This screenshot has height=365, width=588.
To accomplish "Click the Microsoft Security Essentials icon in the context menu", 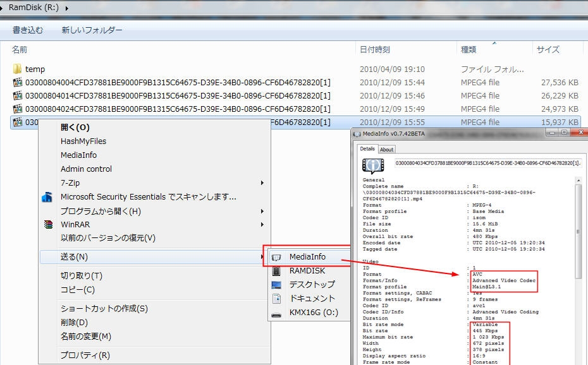I will [x=47, y=197].
